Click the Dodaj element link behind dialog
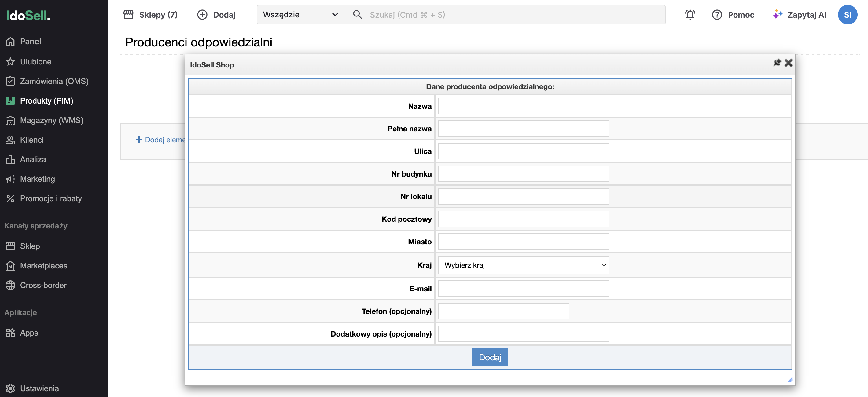This screenshot has height=397, width=868. (x=161, y=140)
